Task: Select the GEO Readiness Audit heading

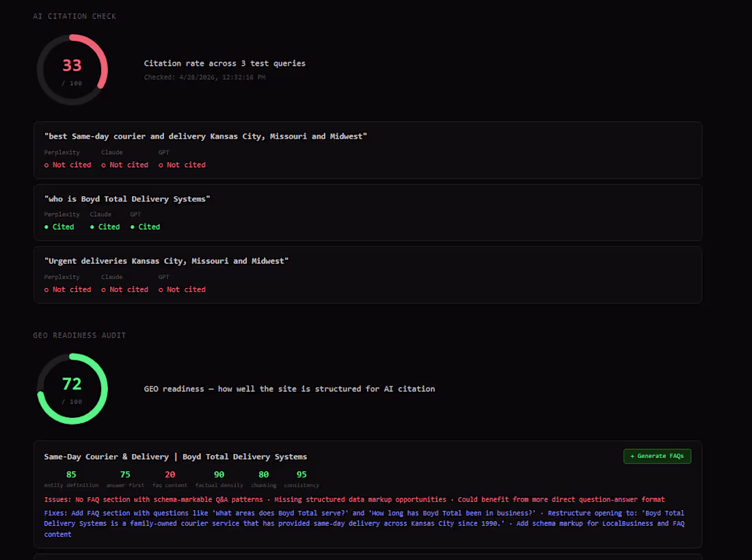Action: [79, 336]
